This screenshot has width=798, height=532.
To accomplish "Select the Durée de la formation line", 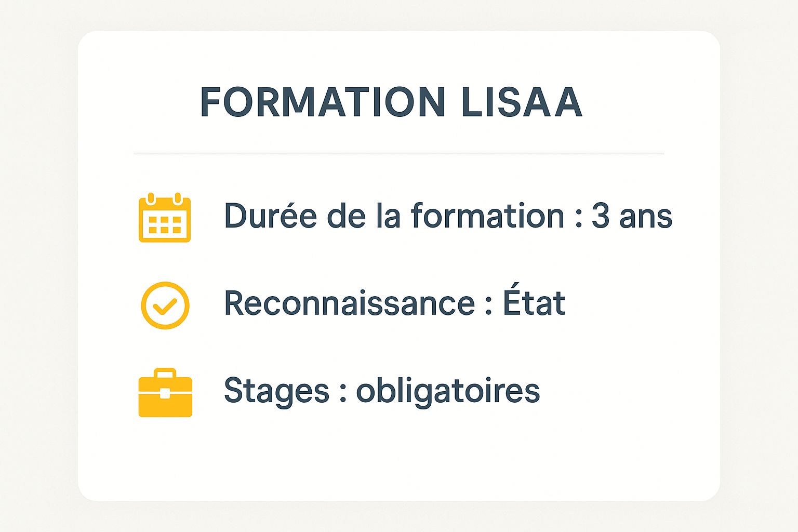I will click(x=448, y=216).
